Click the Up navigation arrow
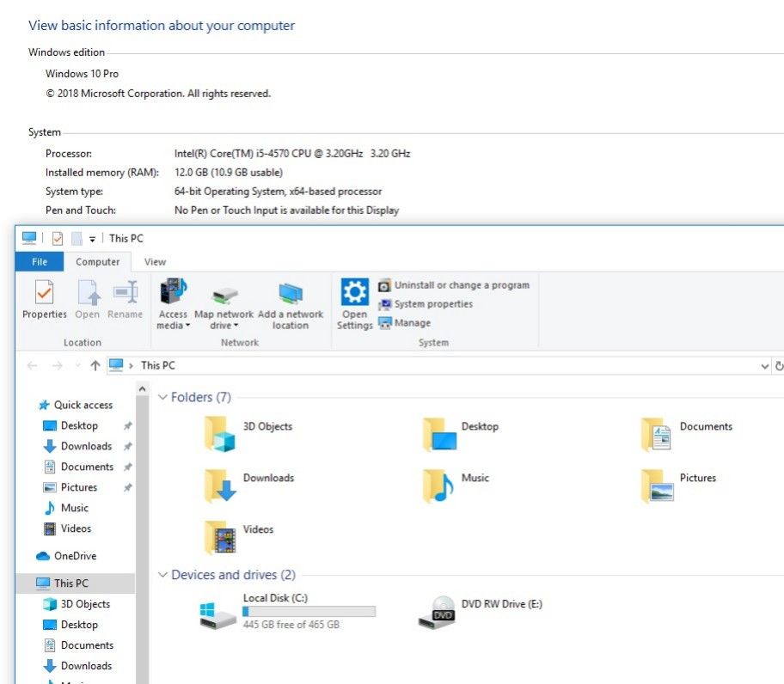Viewport: 784px width, 684px height. coord(95,365)
